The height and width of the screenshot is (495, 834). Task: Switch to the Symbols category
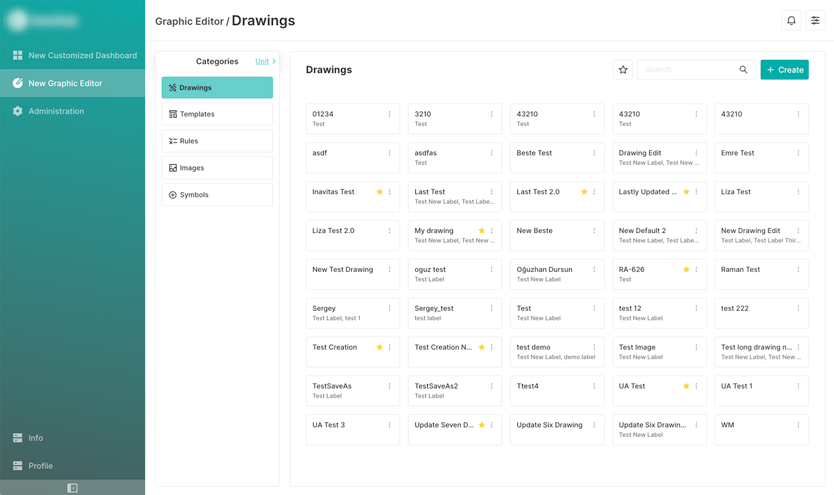click(217, 195)
